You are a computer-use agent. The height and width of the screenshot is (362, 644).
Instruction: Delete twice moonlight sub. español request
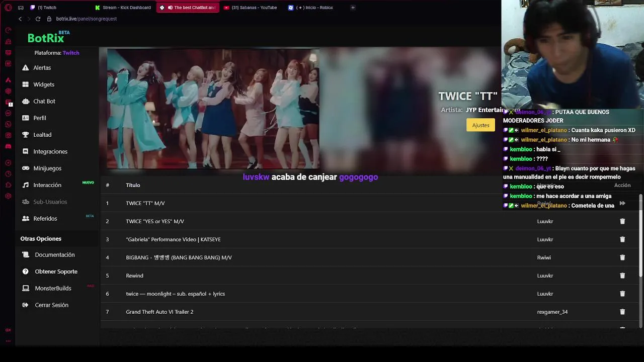[622, 294]
